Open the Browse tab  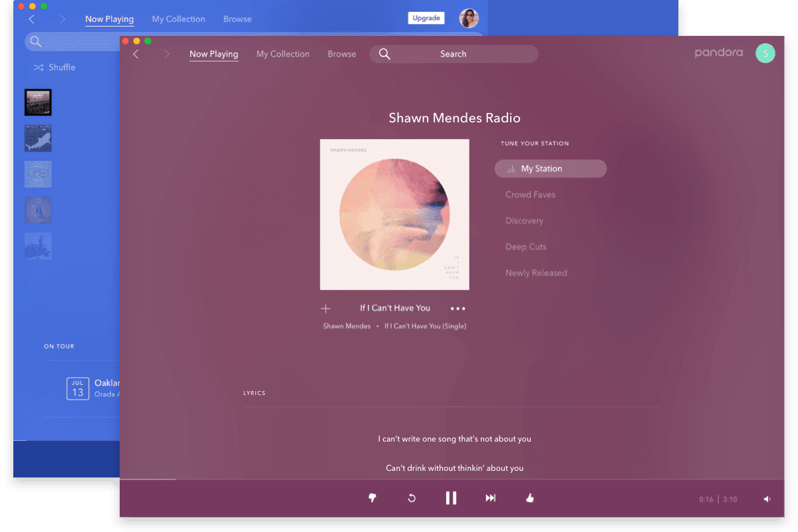click(342, 54)
